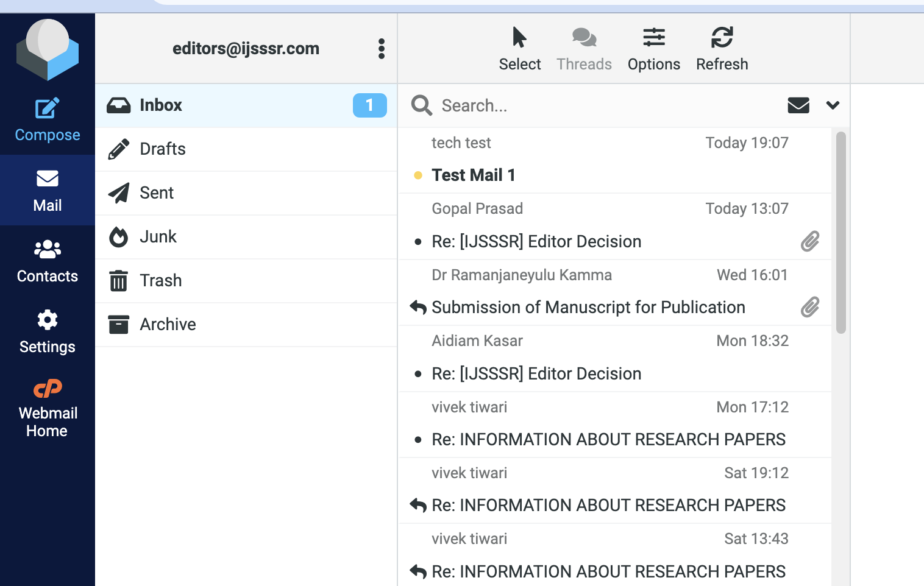Open the Drafts folder

(x=163, y=149)
